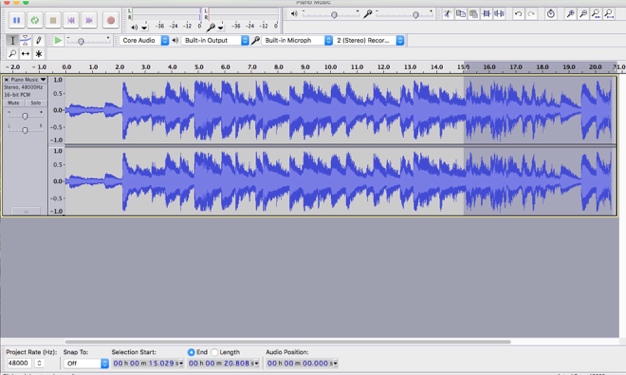Image resolution: width=626 pixels, height=375 pixels.
Task: Click the 10.0 mark on timeline ruler
Action: coord(330,67)
